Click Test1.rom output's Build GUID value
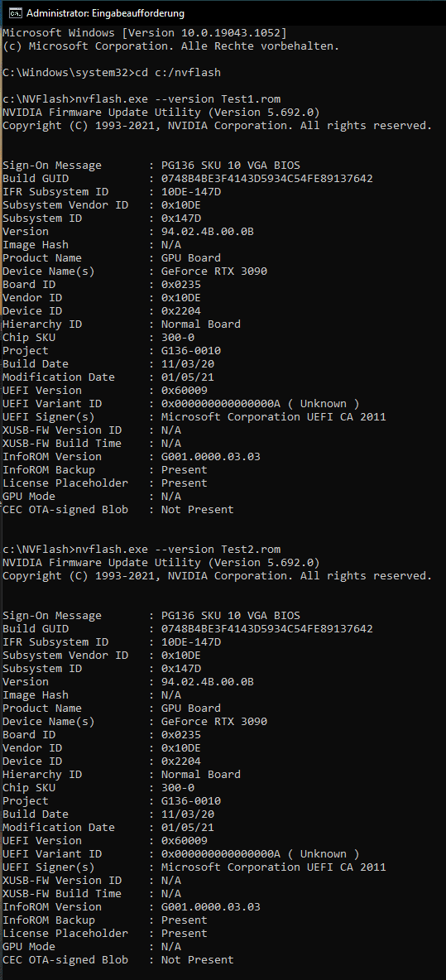Screen dimensions: 446x980 click(x=266, y=179)
